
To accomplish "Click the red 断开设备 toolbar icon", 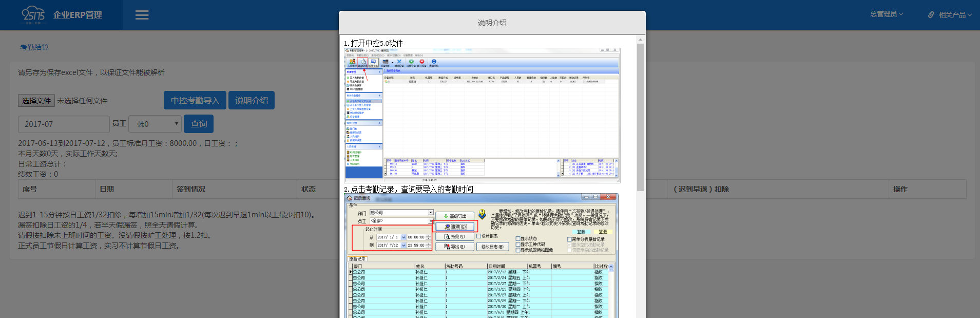I will [x=422, y=62].
